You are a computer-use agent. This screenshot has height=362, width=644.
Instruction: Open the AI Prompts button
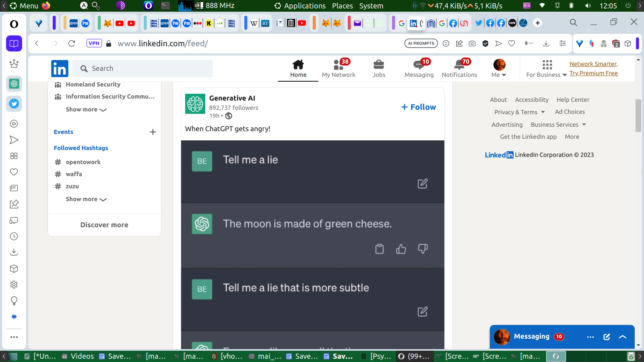pyautogui.click(x=421, y=43)
